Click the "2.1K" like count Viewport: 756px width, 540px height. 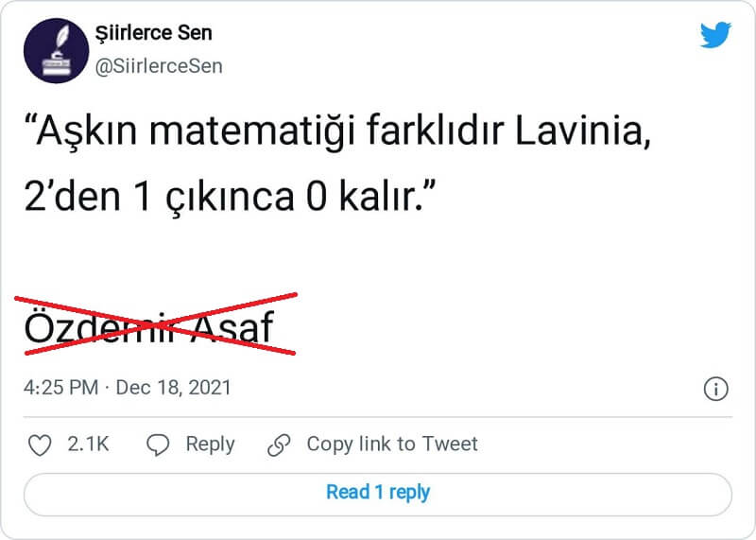(89, 444)
